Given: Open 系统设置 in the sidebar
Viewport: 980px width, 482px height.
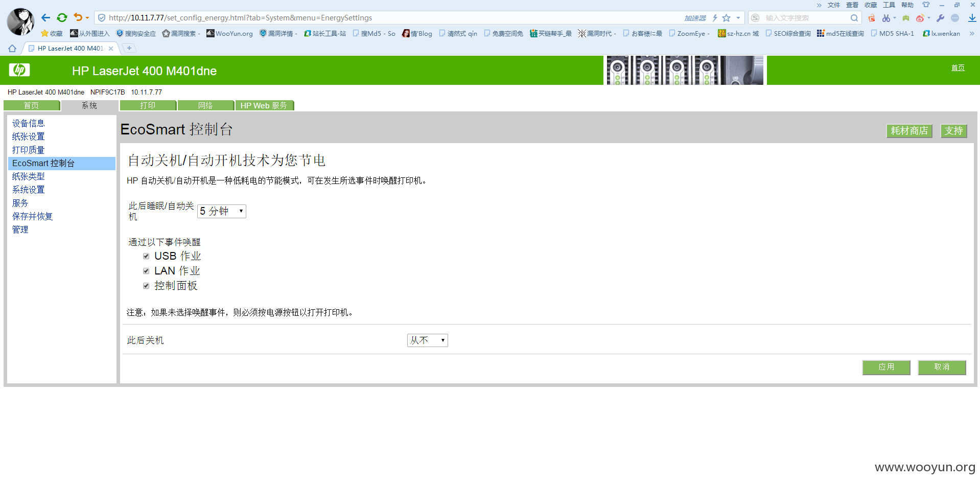Looking at the screenshot, I should [x=29, y=190].
